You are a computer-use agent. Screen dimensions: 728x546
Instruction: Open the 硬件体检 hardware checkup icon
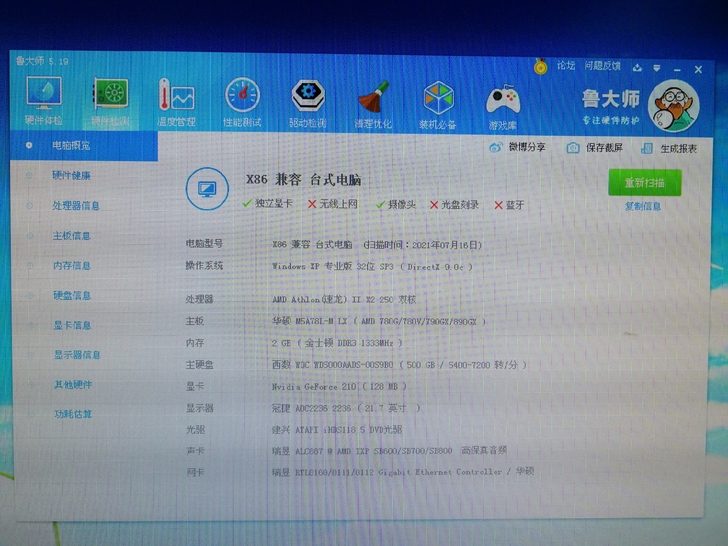(x=44, y=101)
